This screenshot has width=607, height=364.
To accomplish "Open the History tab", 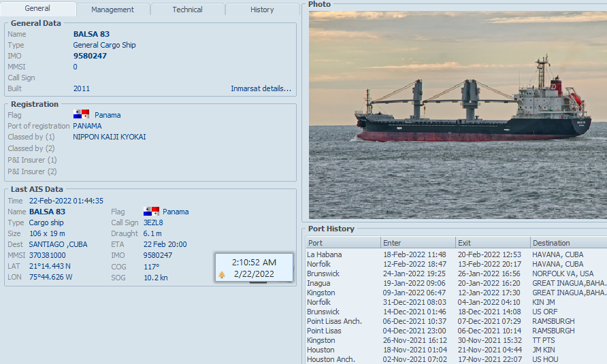I will [262, 10].
